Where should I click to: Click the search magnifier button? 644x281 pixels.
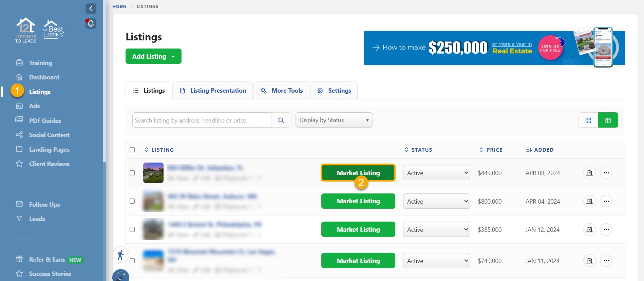(x=281, y=120)
